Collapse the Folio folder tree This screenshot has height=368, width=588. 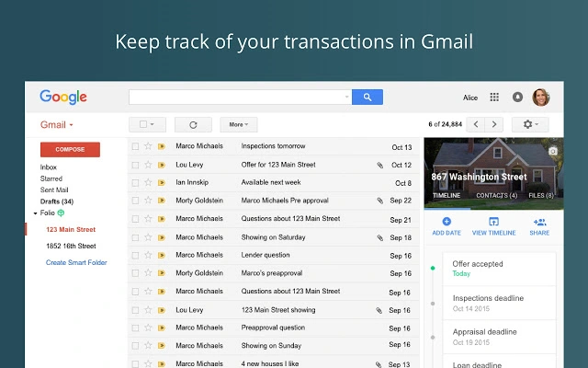(x=35, y=213)
